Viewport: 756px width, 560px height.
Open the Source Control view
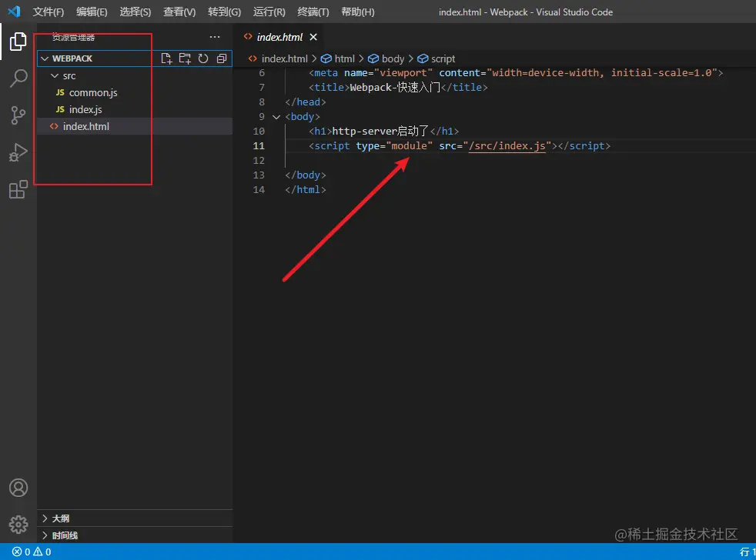(x=18, y=115)
